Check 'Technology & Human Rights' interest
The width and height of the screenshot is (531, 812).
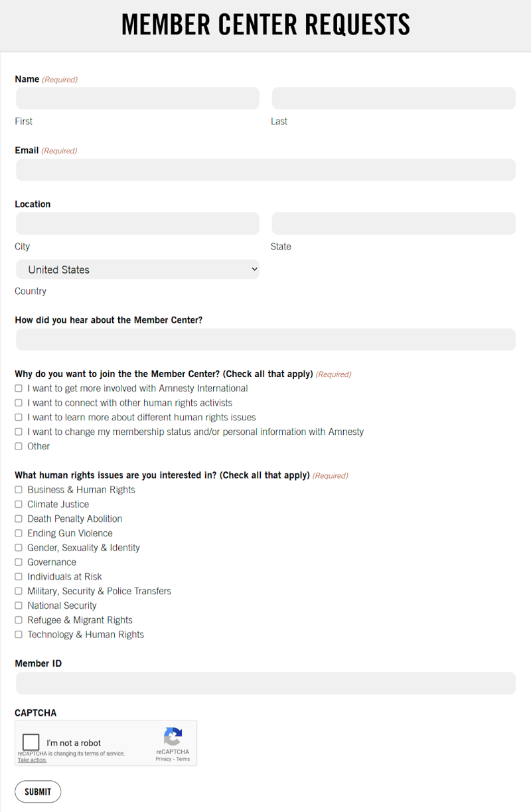tap(18, 634)
